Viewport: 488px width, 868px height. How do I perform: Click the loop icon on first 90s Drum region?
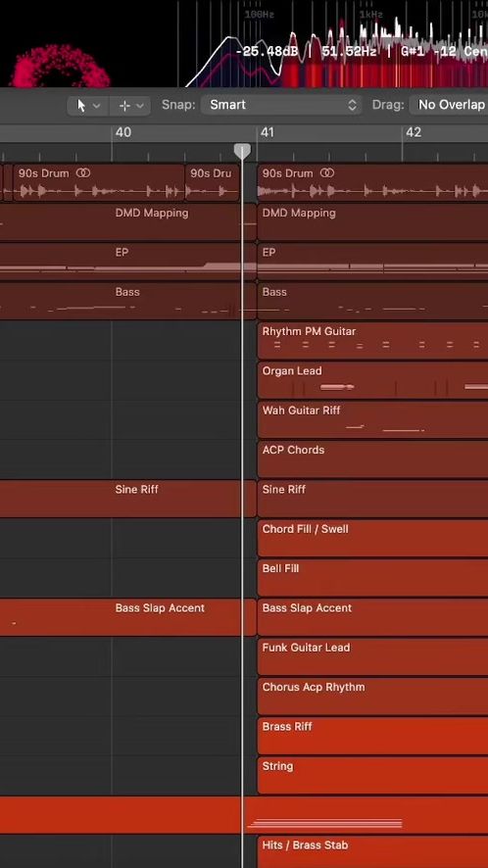coord(83,173)
